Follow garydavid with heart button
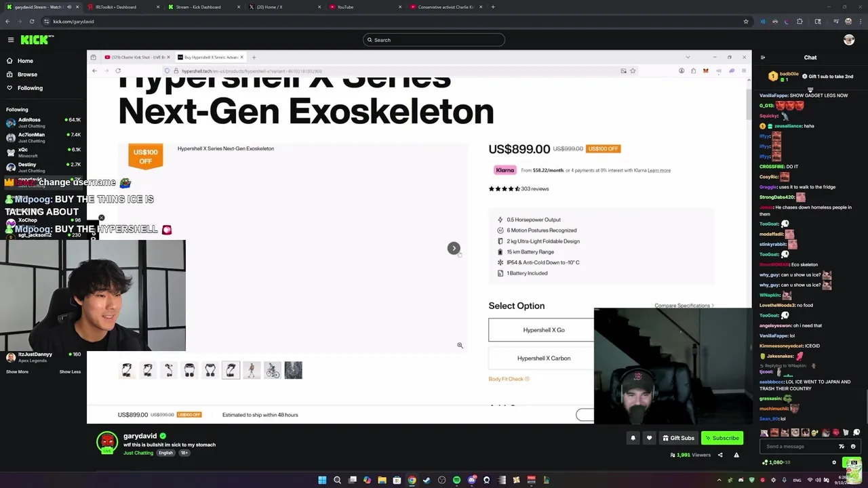The width and height of the screenshot is (868, 488). pos(649,438)
